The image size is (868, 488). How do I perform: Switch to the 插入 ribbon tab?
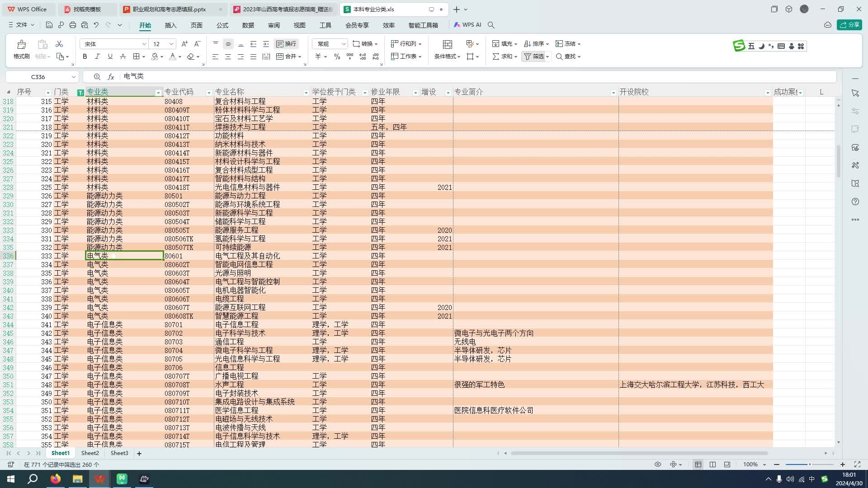pyautogui.click(x=170, y=25)
